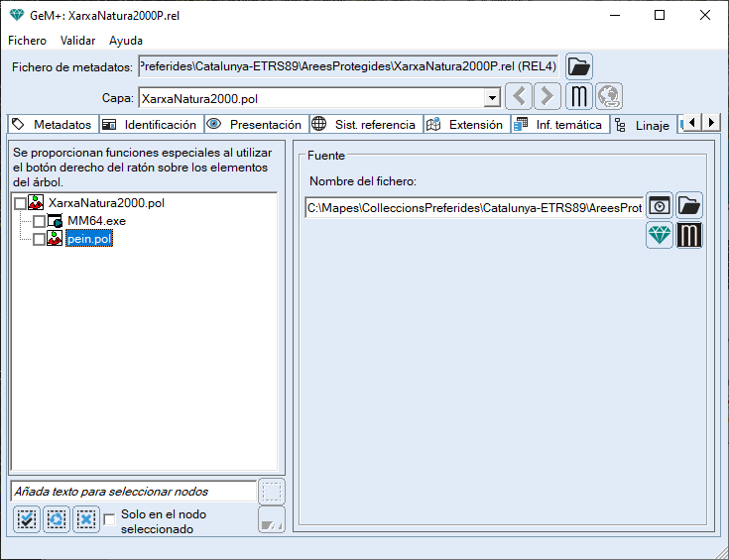Click the MiraMon M icon beside Capa

579,97
